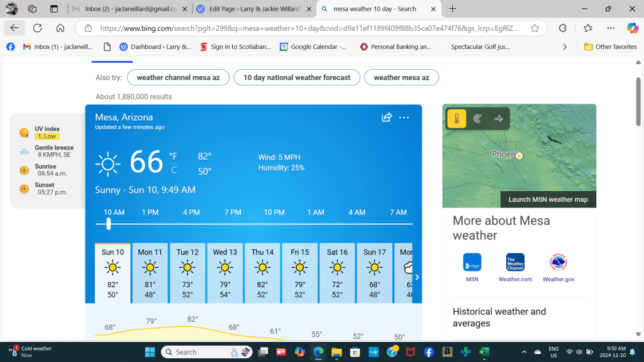Open The Weather Channel source icon
644x362 pixels.
point(515,262)
